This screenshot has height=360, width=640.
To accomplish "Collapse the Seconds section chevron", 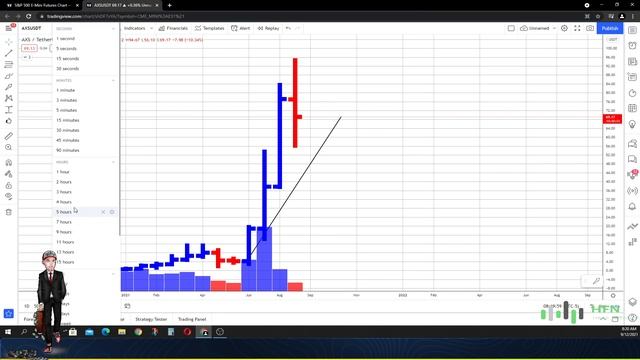I will 113,29.
